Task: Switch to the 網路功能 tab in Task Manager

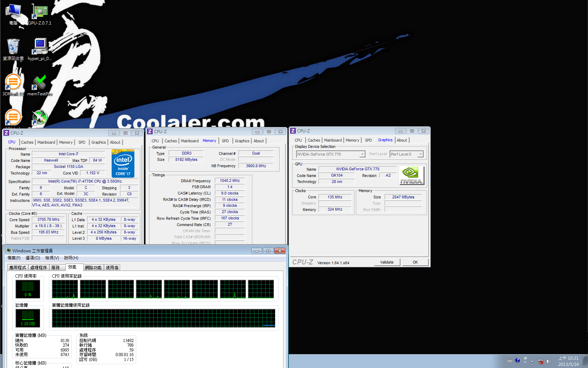Action: coord(93,268)
